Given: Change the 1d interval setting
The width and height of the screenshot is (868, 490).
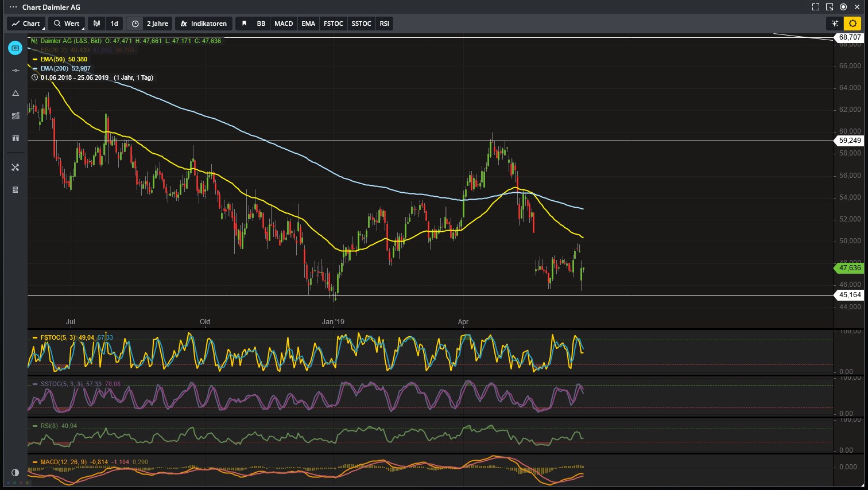Looking at the screenshot, I should coord(114,24).
